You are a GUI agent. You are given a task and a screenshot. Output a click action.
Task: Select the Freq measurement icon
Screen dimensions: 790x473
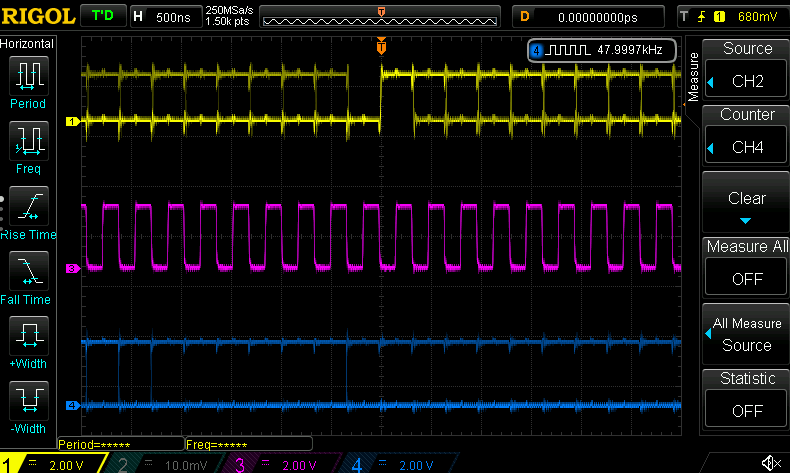(x=28, y=139)
